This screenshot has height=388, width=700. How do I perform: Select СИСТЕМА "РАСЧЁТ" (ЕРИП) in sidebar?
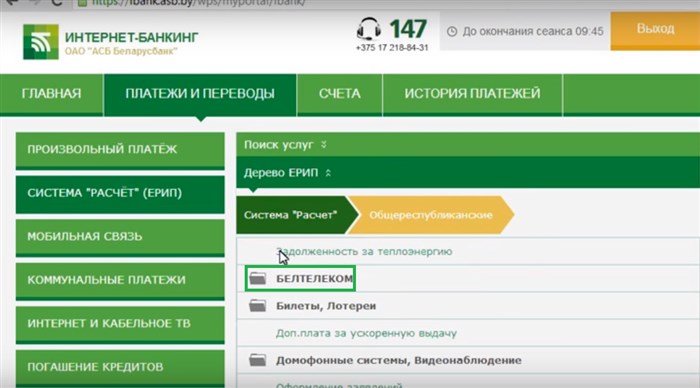point(120,194)
